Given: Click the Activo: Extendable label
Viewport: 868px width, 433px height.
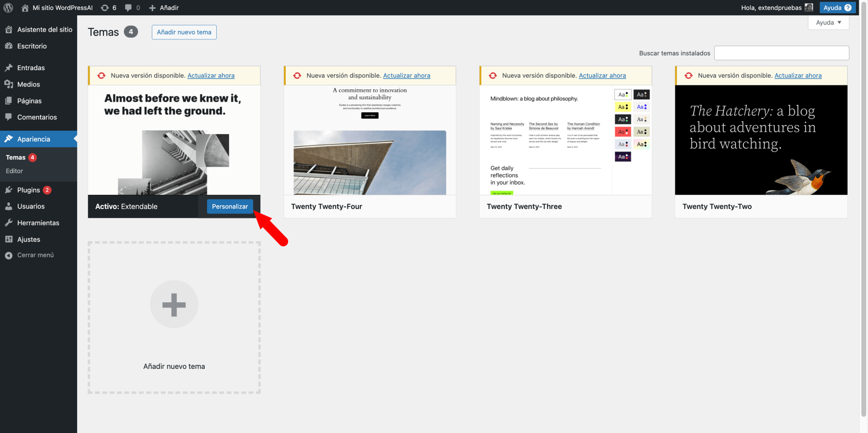Looking at the screenshot, I should point(126,206).
